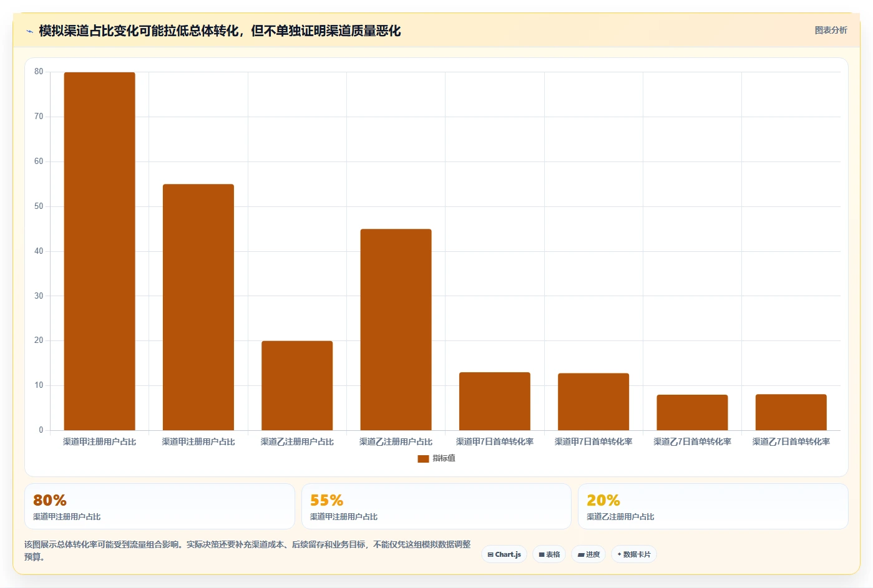
Task: Click the 渠道乙注册用户占比 bar reaching 45
Action: 396,329
